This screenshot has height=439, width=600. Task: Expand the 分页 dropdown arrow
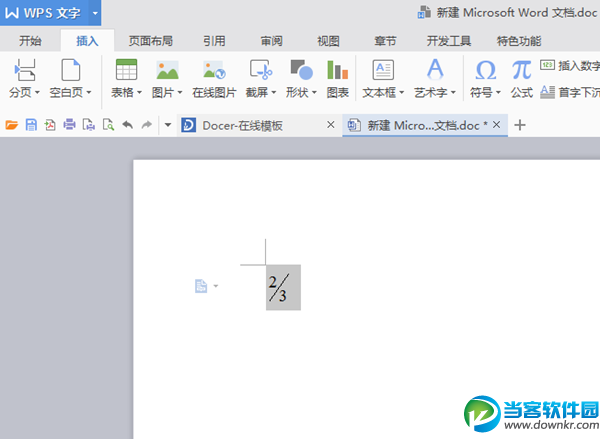(37, 92)
